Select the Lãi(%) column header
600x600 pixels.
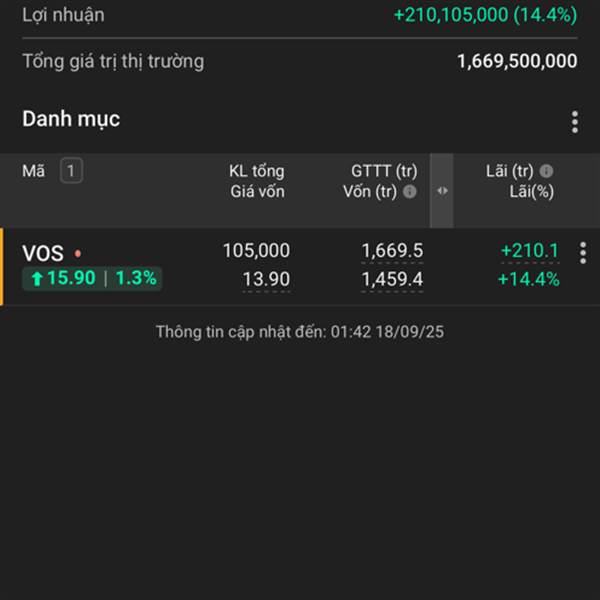(x=530, y=192)
